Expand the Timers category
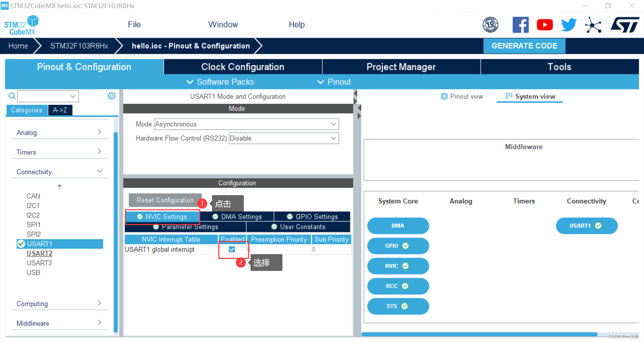Screen dimensions: 644x342 pos(60,152)
